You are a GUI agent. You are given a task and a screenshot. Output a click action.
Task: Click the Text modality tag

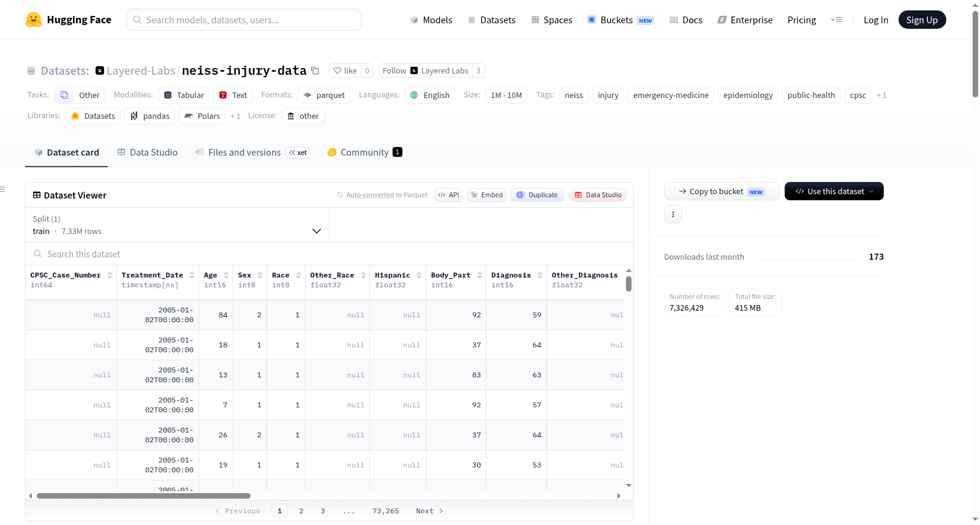pos(233,95)
